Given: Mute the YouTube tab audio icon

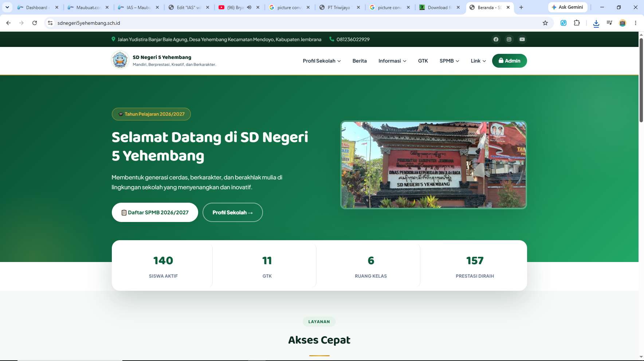Looking at the screenshot, I should [x=249, y=7].
